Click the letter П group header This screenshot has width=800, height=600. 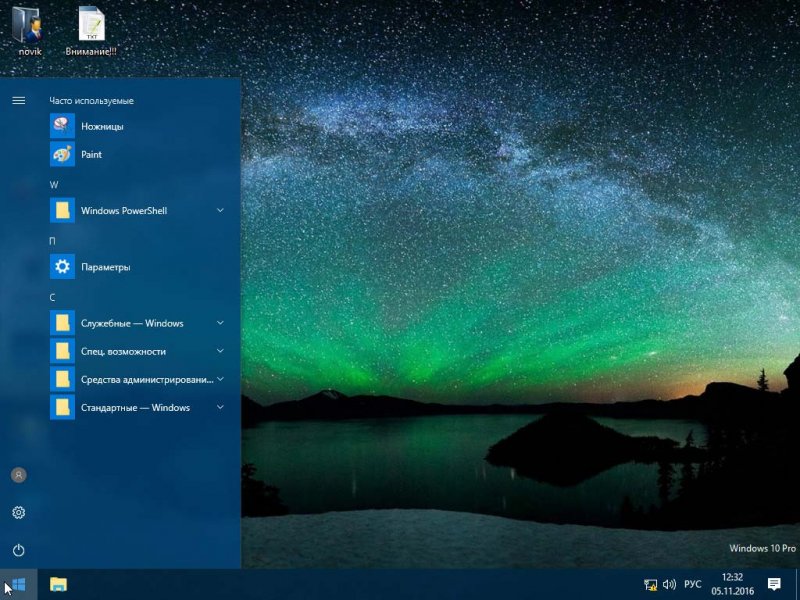coord(52,241)
